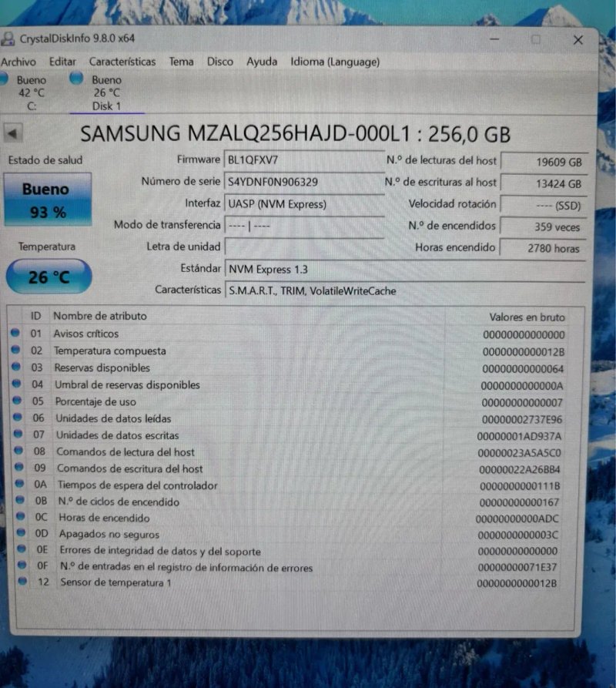Select the Horas de encendido attribute row

pos(290,518)
